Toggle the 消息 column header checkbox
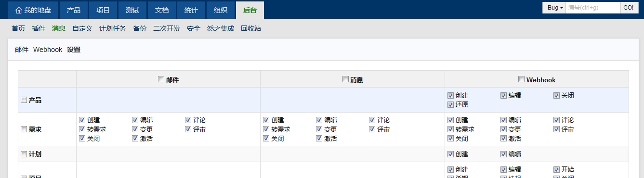 345,79
